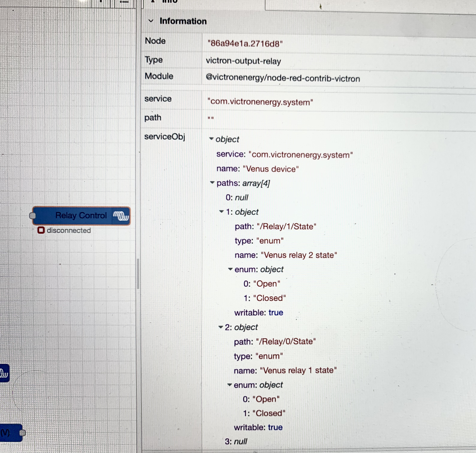Click the node ID "86a94e1a.2716d8"
Image resolution: width=476 pixels, height=453 pixels.
point(245,43)
